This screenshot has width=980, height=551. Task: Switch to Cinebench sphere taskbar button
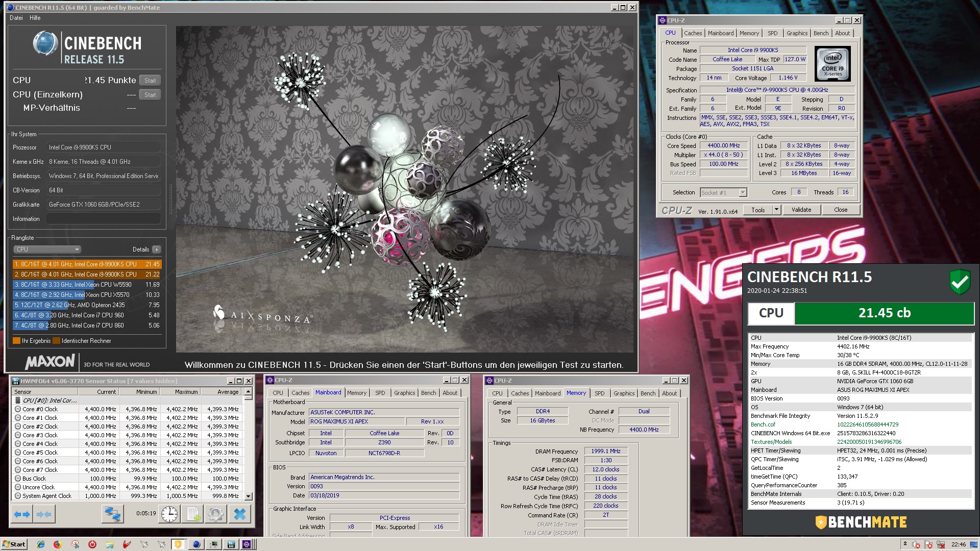pyautogui.click(x=196, y=544)
